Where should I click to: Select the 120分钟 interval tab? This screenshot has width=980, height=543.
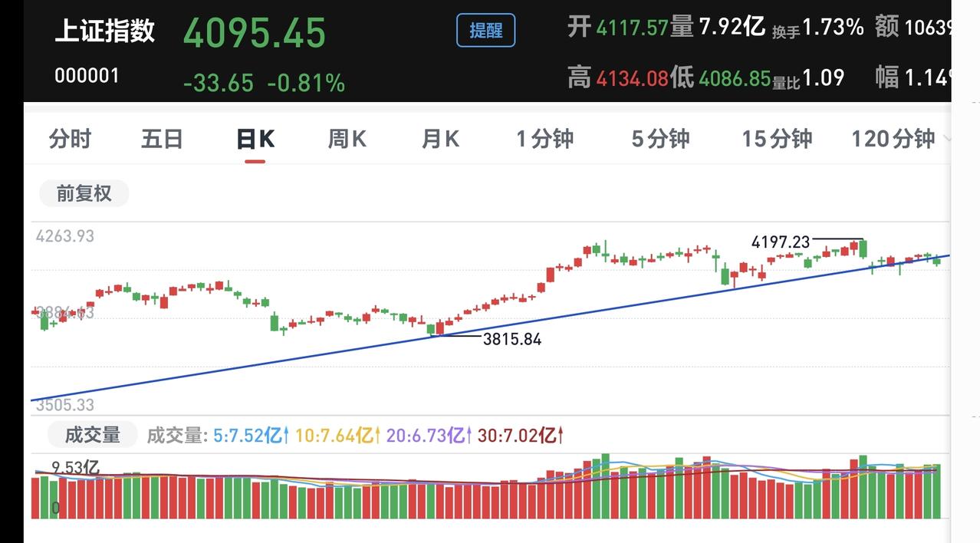(893, 139)
